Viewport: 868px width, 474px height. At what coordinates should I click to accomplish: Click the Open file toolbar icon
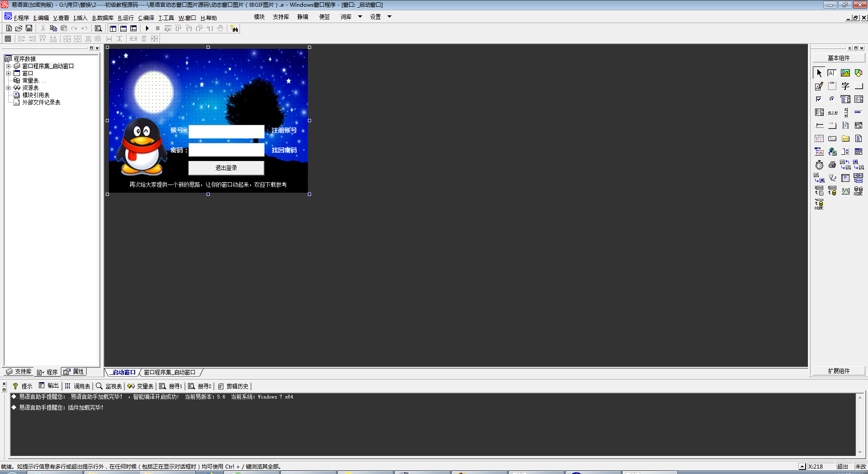click(x=19, y=28)
